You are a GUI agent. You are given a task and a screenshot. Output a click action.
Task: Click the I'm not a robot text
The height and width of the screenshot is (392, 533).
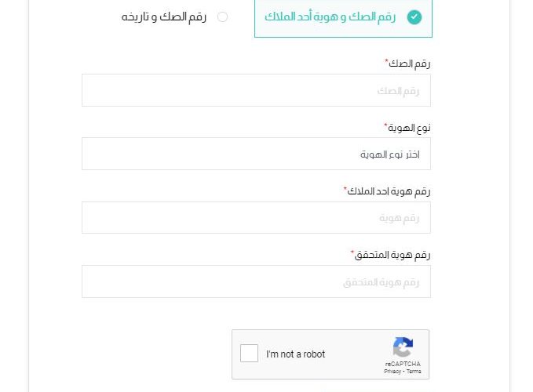[295, 354]
